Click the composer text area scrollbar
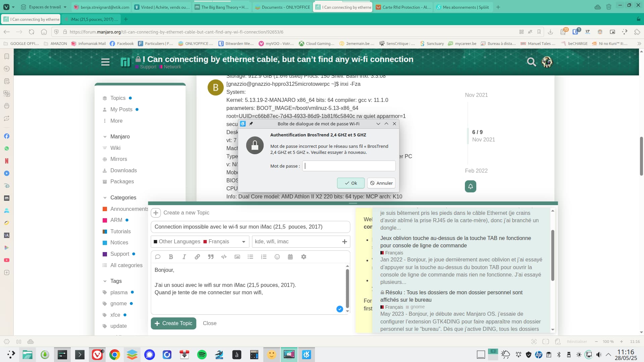Viewport: 644px width, 362px height. point(347,289)
